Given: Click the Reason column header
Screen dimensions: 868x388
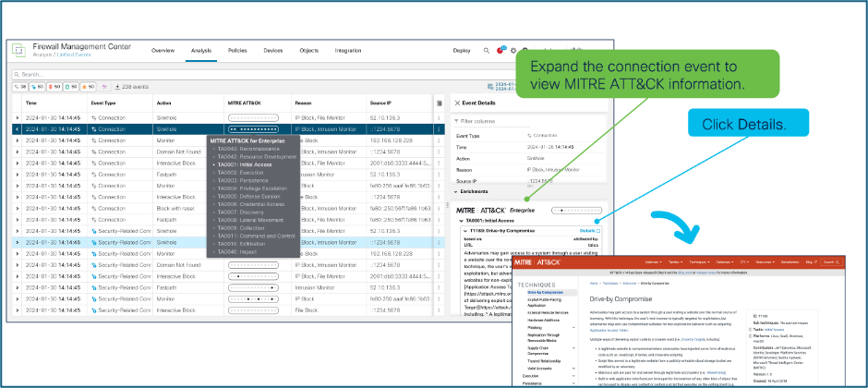Looking at the screenshot, I should point(304,103).
